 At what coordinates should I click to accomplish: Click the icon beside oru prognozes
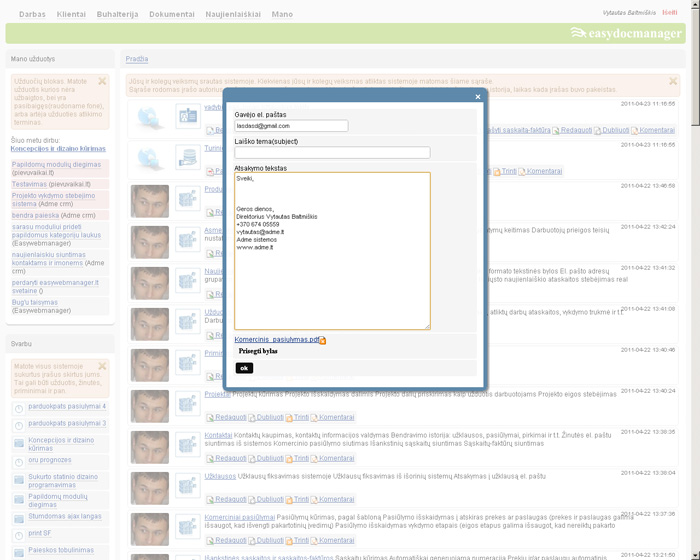click(19, 463)
